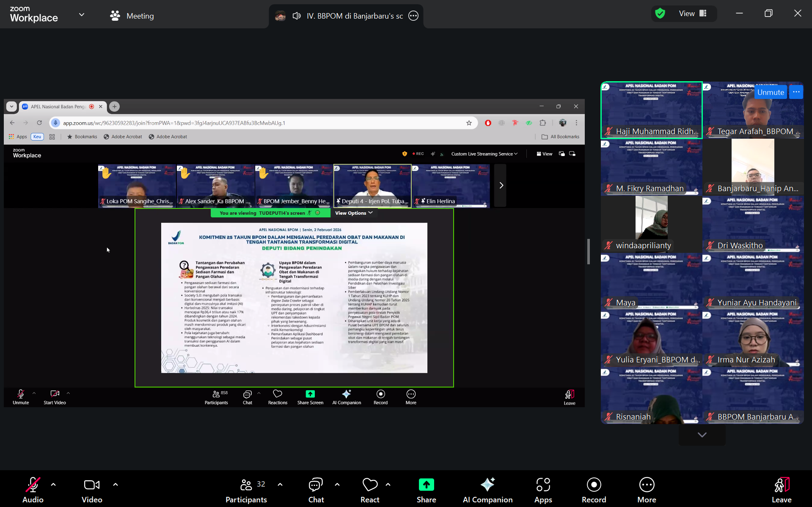Image resolution: width=812 pixels, height=507 pixels.
Task: Leave the meeting
Action: [781, 490]
